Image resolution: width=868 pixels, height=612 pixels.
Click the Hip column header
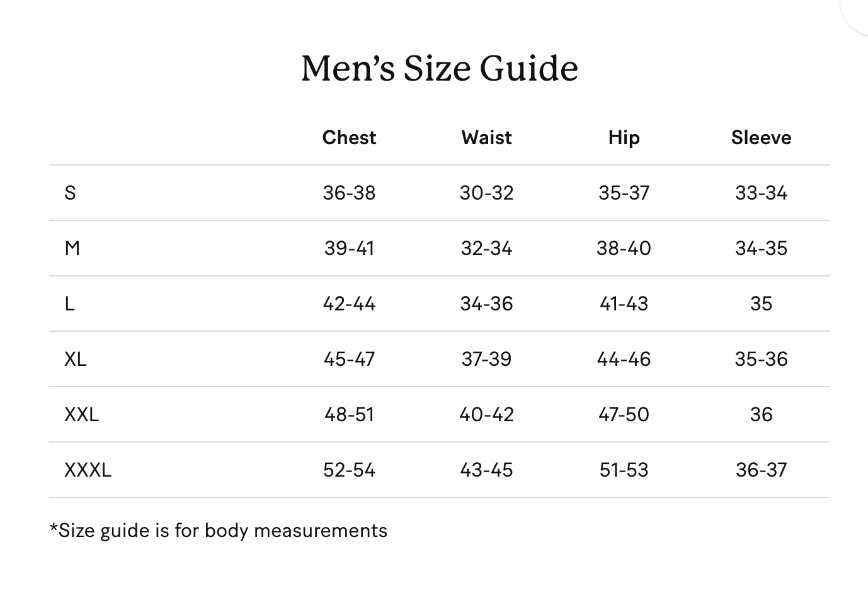pos(624,137)
